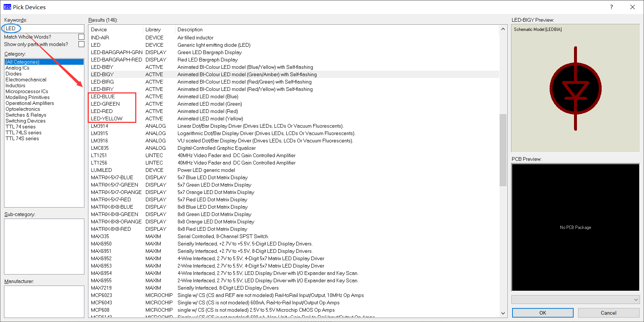Select MCP6023 device row
644x322 pixels.
click(294, 295)
